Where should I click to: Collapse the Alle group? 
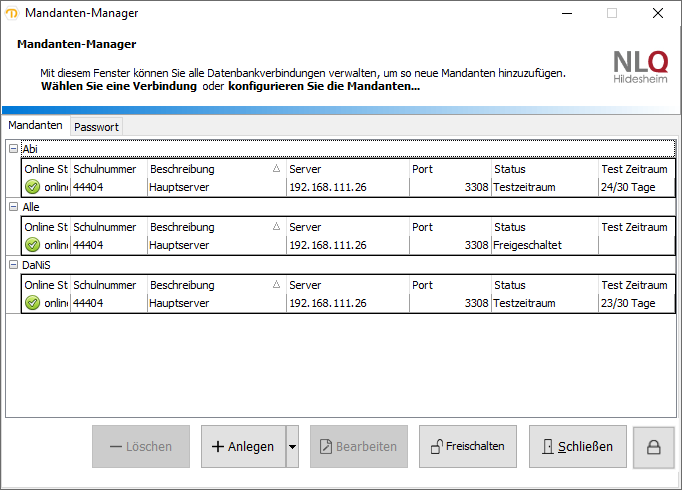13,206
